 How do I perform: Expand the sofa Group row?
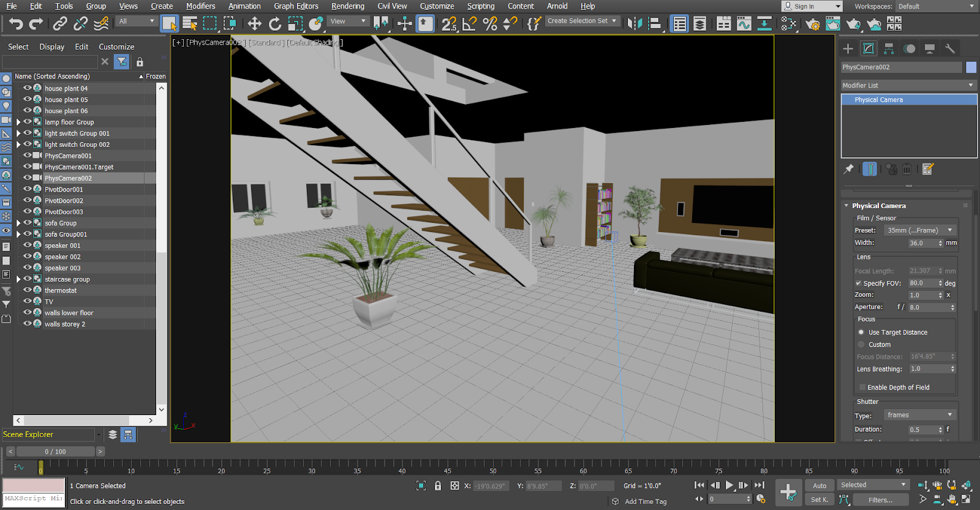tap(18, 223)
